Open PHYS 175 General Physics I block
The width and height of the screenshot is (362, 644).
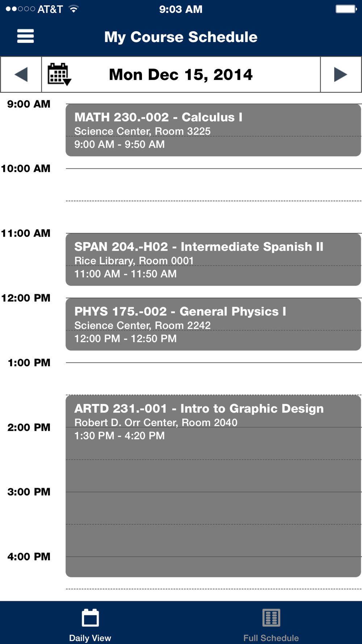pyautogui.click(x=213, y=324)
